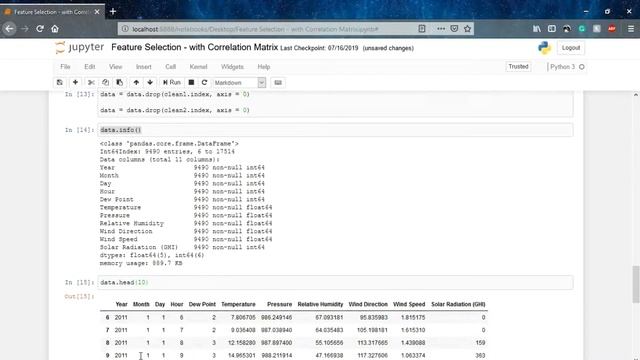This screenshot has height=360, width=640.
Task: Select the Feature Selection browser tab
Action: (x=52, y=12)
